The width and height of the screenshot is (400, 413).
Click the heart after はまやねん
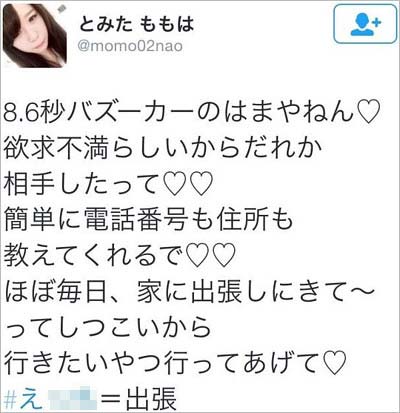click(x=369, y=112)
